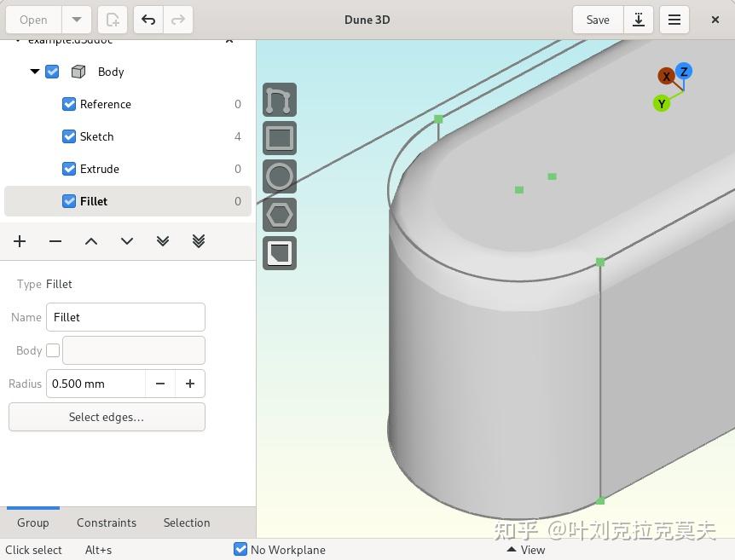Disable the No Workplane checkbox

pos(240,550)
